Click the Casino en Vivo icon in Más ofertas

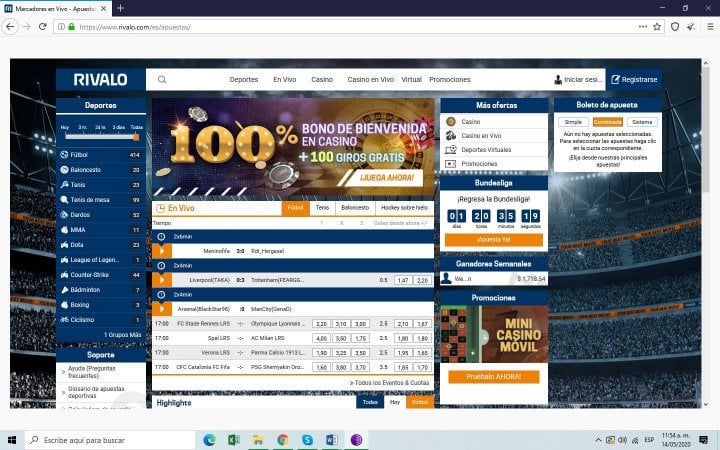point(451,135)
